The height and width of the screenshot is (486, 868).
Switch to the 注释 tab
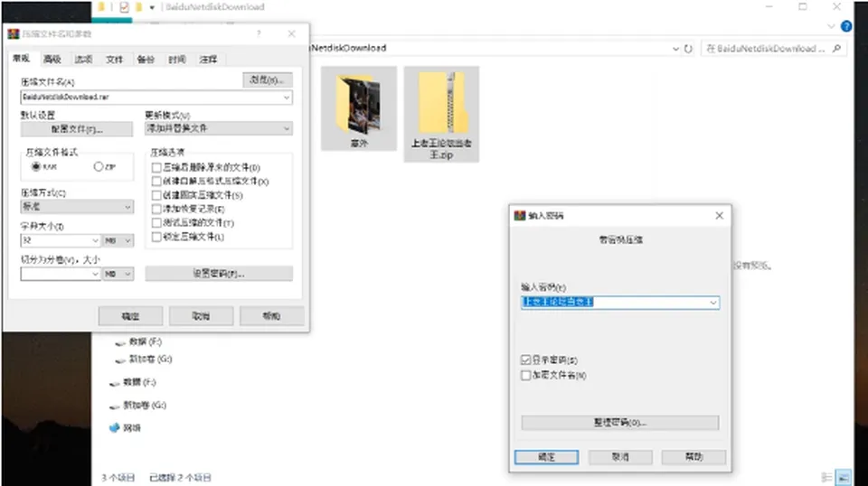pyautogui.click(x=208, y=59)
